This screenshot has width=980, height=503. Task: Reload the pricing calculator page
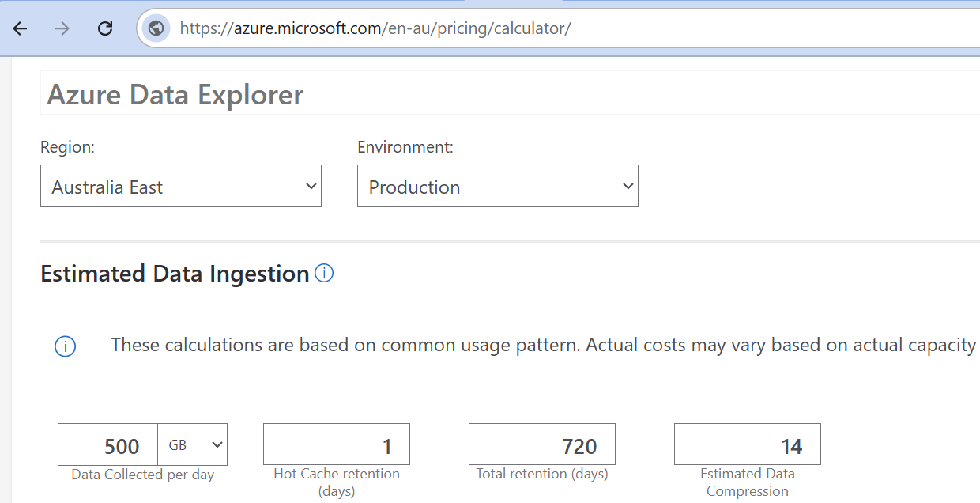coord(104,28)
